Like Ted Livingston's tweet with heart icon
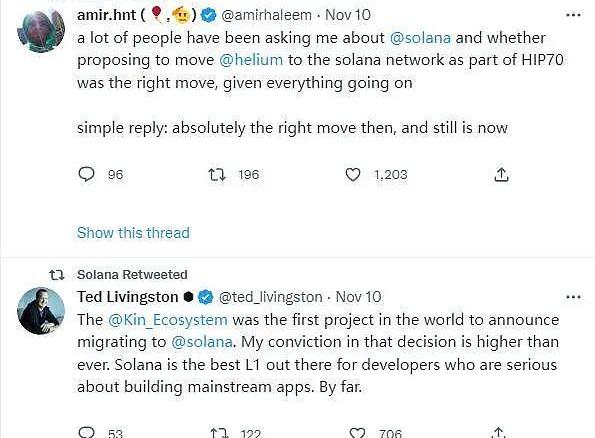The width and height of the screenshot is (595, 438). [x=357, y=433]
